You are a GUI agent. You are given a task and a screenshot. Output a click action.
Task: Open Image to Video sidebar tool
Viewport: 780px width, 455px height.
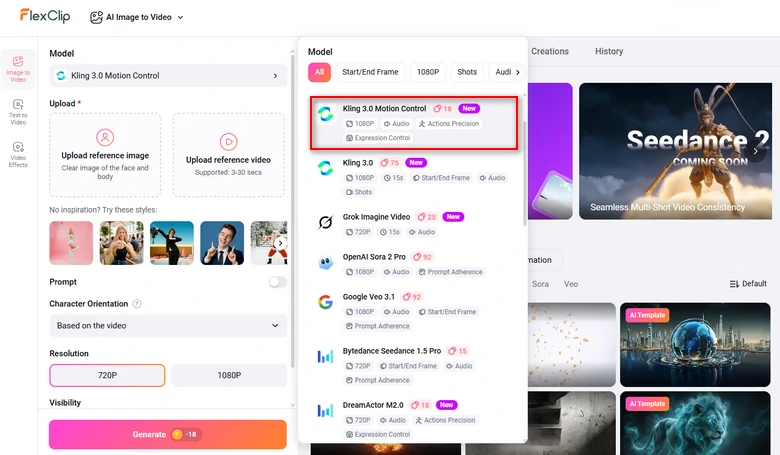18,68
